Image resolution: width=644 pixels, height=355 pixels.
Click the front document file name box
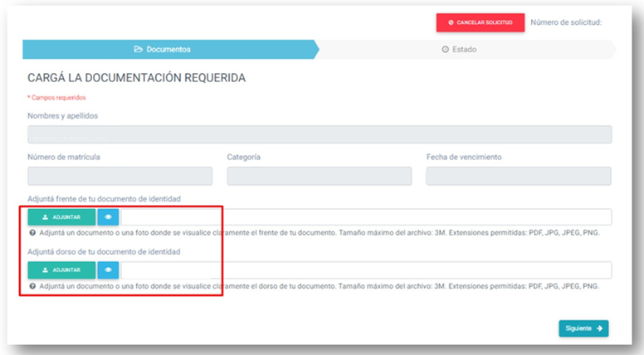pos(365,217)
